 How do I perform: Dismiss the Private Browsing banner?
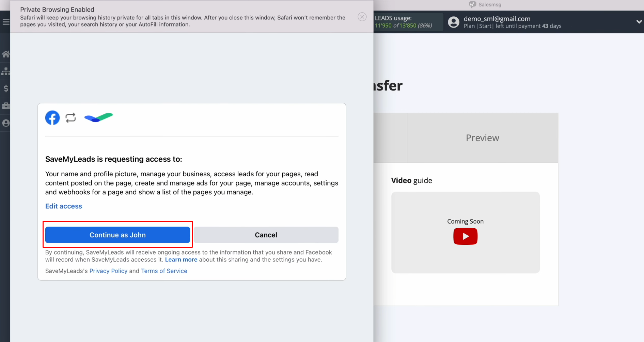pyautogui.click(x=362, y=17)
